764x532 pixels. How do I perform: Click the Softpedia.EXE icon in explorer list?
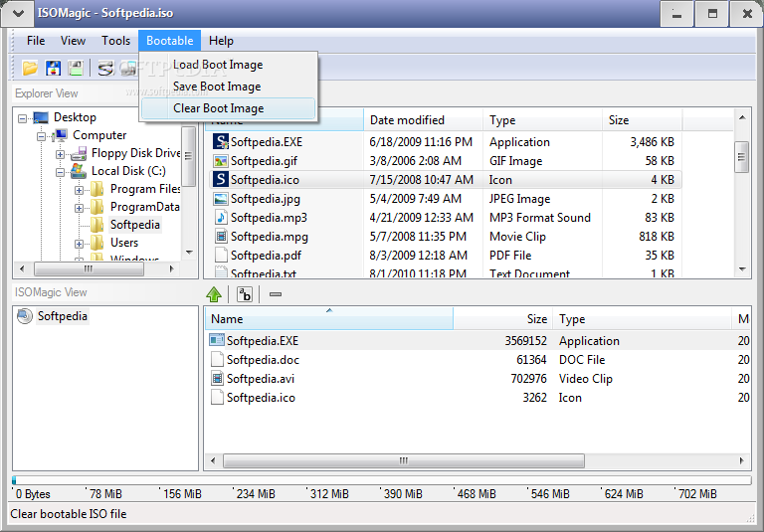pos(221,142)
